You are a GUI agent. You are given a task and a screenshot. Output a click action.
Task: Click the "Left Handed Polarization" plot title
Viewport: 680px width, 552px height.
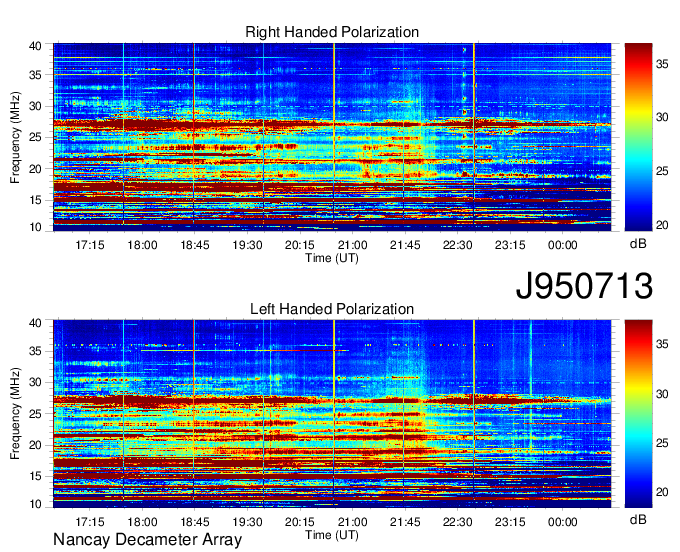coord(332,309)
